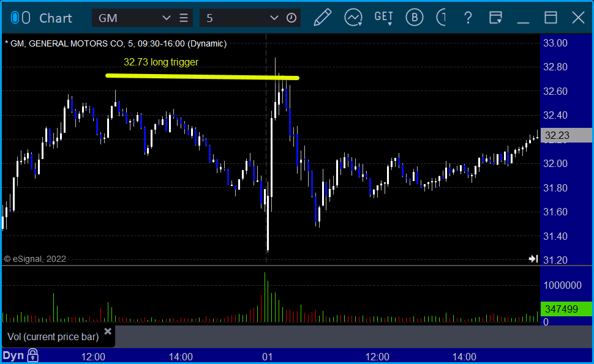
Task: Open the symbol list menu icon
Action: pos(184,18)
